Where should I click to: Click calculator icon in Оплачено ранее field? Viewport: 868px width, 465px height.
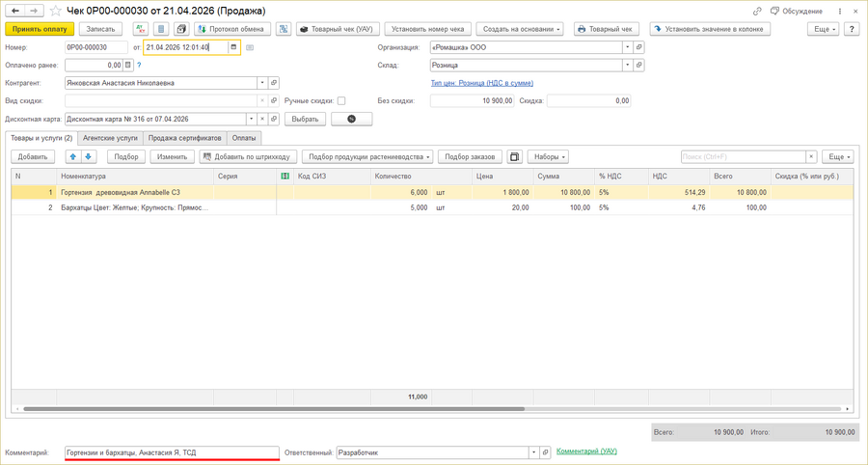pos(128,66)
